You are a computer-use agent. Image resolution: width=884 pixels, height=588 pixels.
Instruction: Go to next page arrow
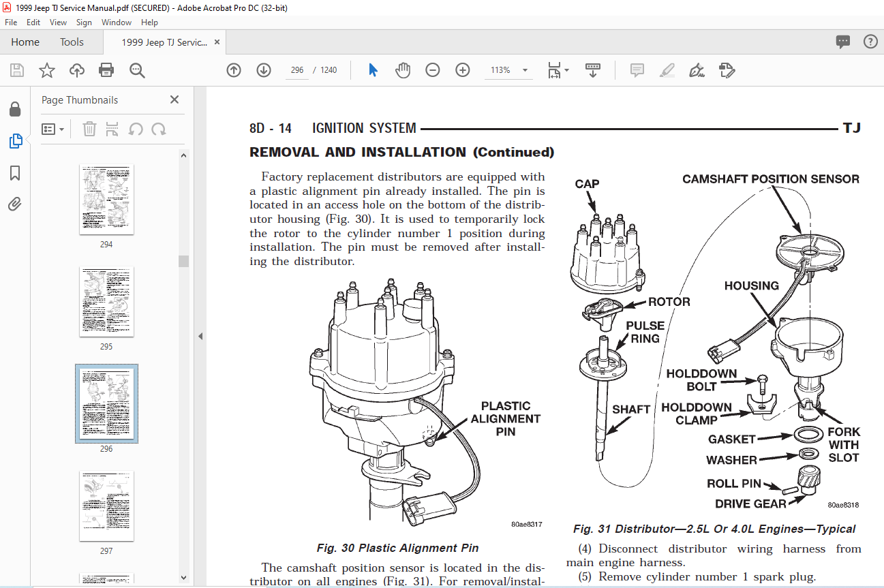tap(264, 70)
